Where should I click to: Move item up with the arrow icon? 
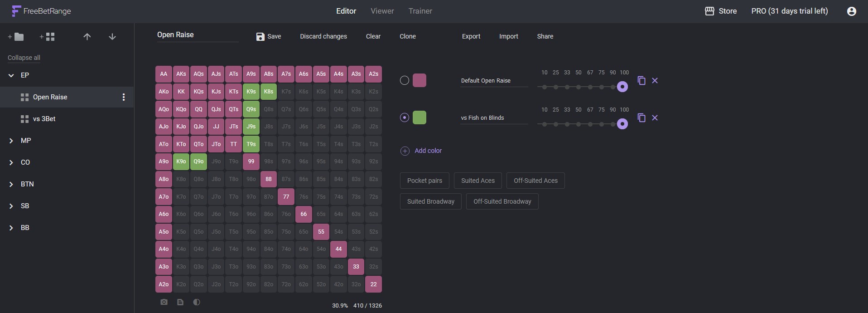pyautogui.click(x=87, y=37)
